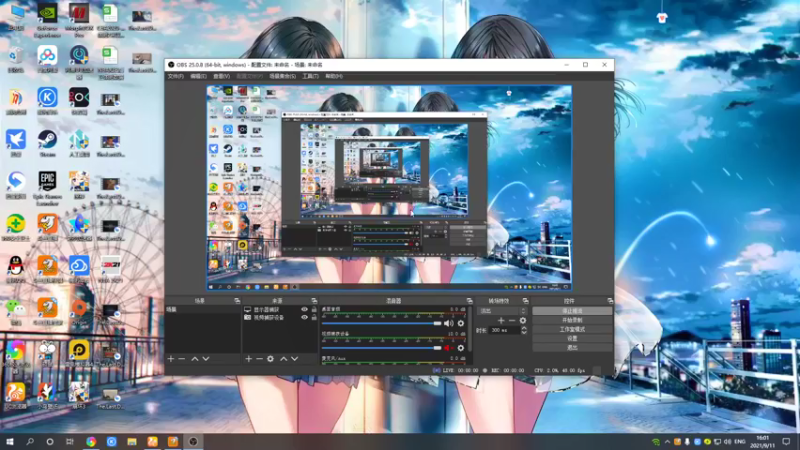Screen dimensions: 800x450
Task: Select the 场景 item in the Scenes list
Action: coord(203,310)
